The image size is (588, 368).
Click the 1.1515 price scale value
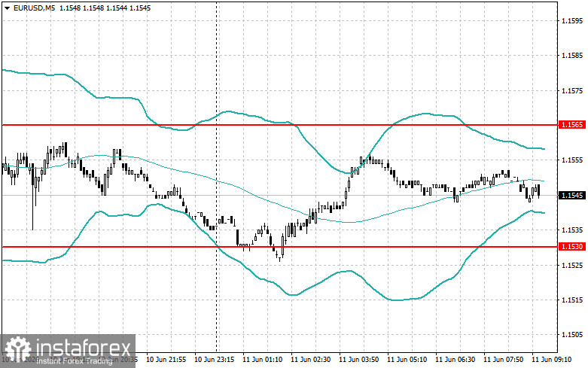pos(572,300)
